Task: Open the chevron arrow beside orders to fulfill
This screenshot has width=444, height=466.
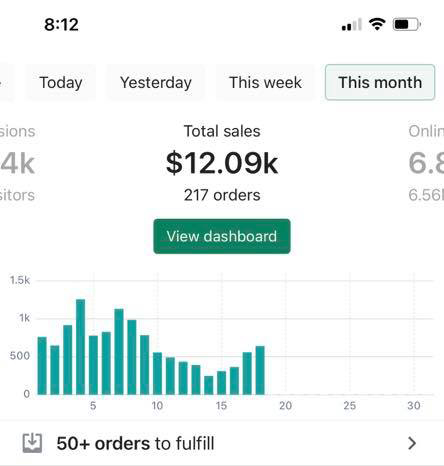Action: click(412, 443)
